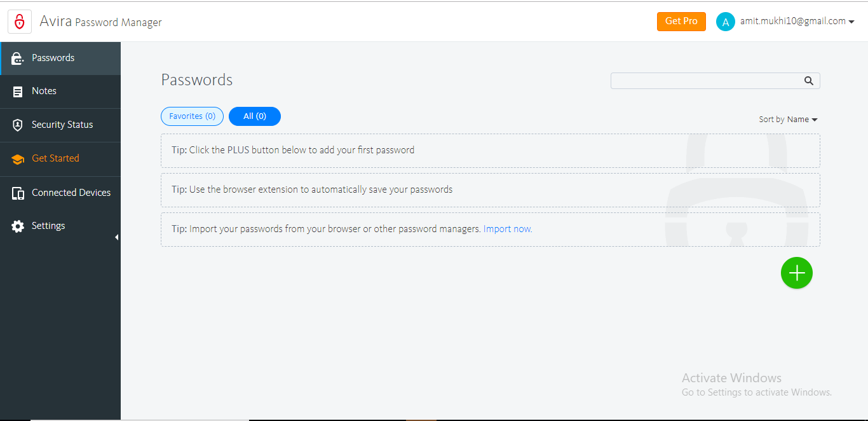868x421 pixels.
Task: Click the browser extension tip text
Action: coord(312,190)
